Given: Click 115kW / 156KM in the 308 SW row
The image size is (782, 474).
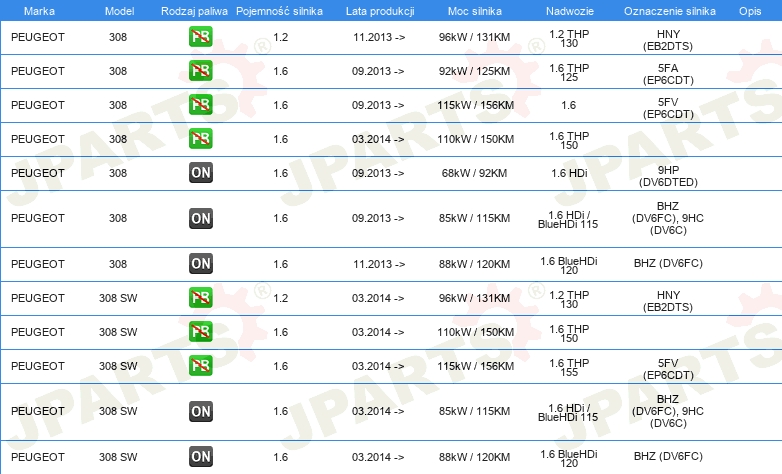Looking at the screenshot, I should pyautogui.click(x=476, y=366).
